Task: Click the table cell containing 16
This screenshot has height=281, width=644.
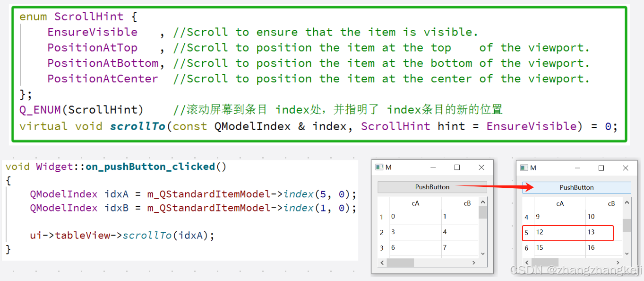Action: (x=605, y=248)
